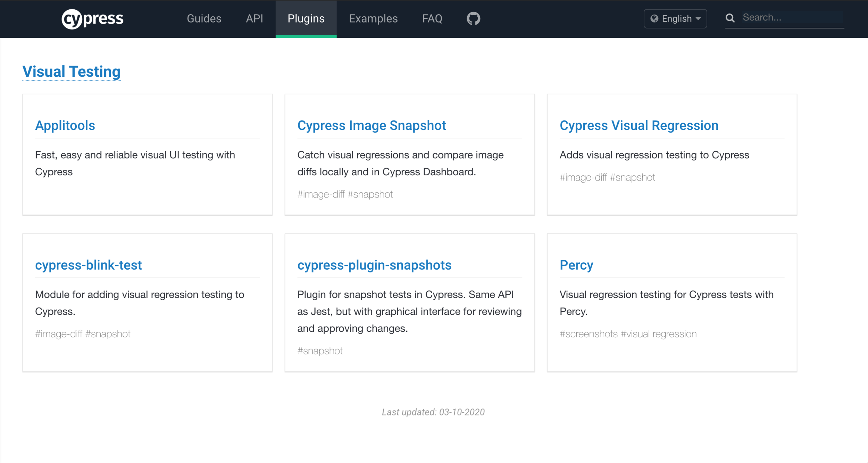Open Cypress Image Snapshot plugin
The width and height of the screenshot is (868, 463).
372,125
